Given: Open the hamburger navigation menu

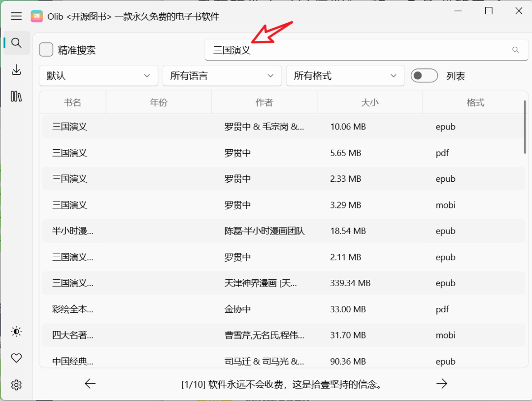Looking at the screenshot, I should (x=16, y=16).
